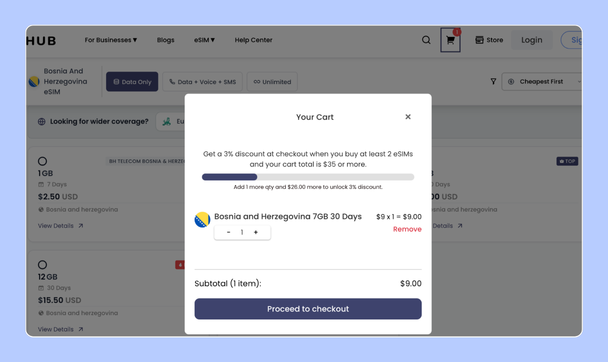Click the filter funnel icon
This screenshot has height=362, width=608.
click(493, 81)
